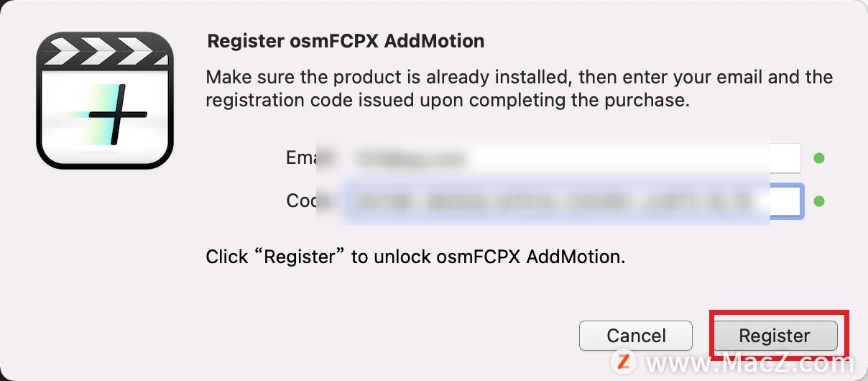Image resolution: width=868 pixels, height=381 pixels.
Task: Click the Register button
Action: (775, 336)
